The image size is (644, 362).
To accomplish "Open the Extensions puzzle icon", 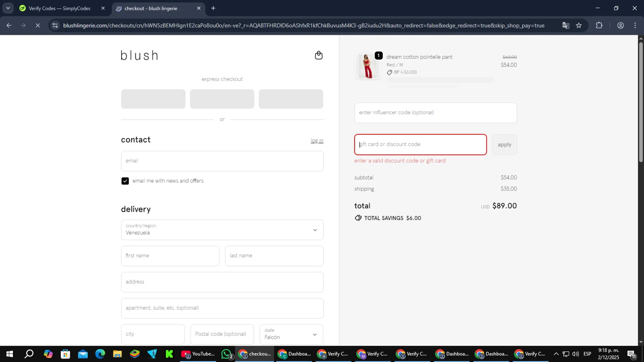I will (599, 26).
